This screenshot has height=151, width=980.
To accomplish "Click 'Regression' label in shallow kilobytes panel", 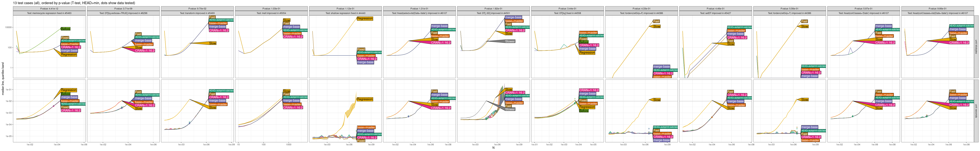I will click(x=365, y=19).
